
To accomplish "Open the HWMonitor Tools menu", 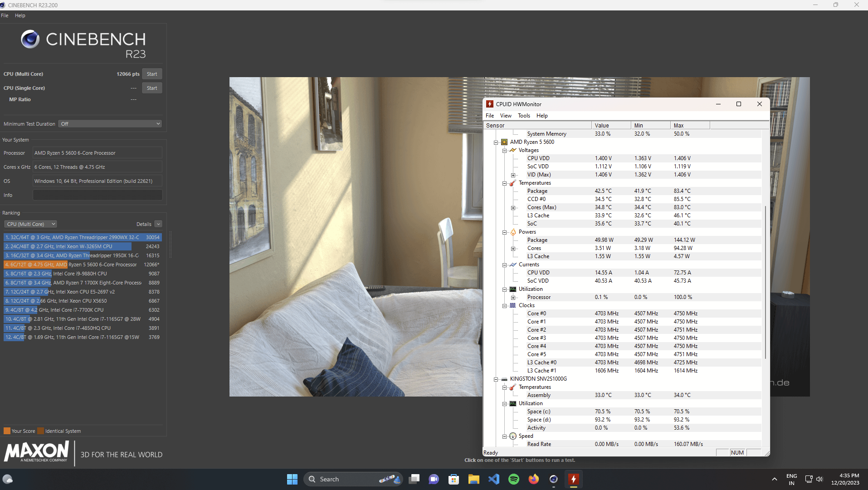I will pos(524,116).
